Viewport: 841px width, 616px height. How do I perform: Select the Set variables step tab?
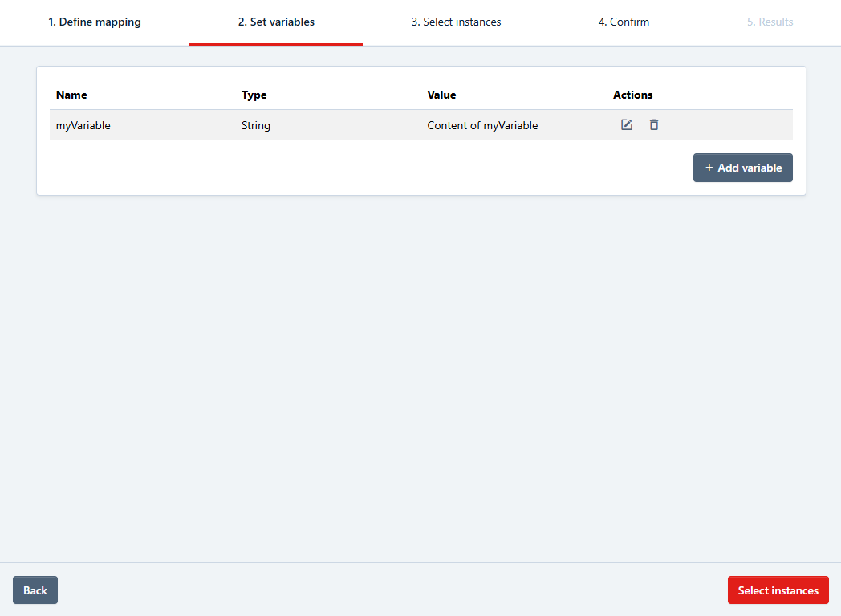276,22
